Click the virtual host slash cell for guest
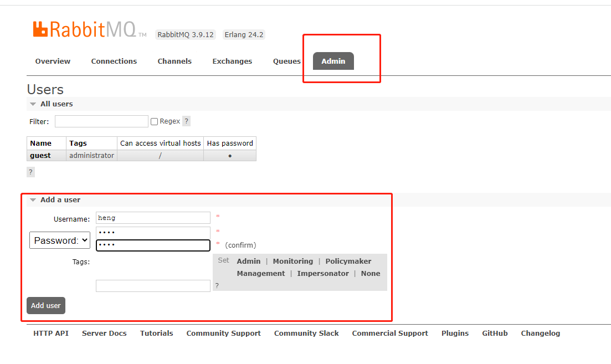The height and width of the screenshot is (364, 611). (x=160, y=156)
